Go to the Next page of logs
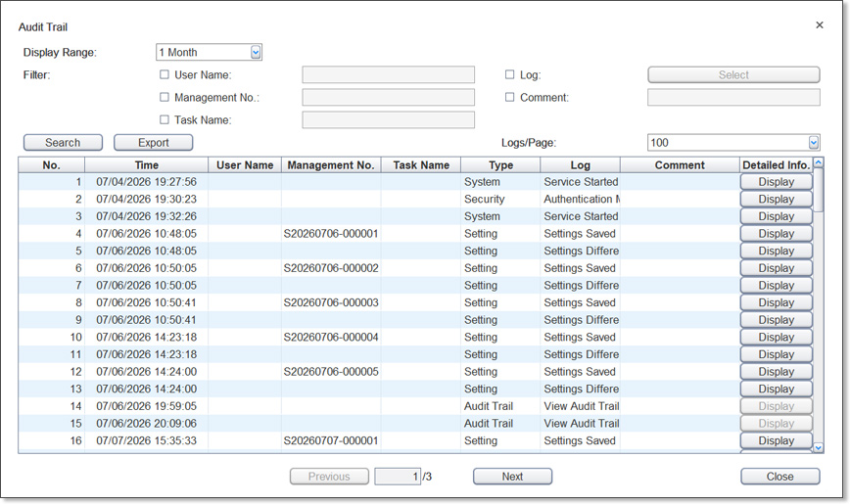This screenshot has width=850, height=504. click(x=512, y=477)
